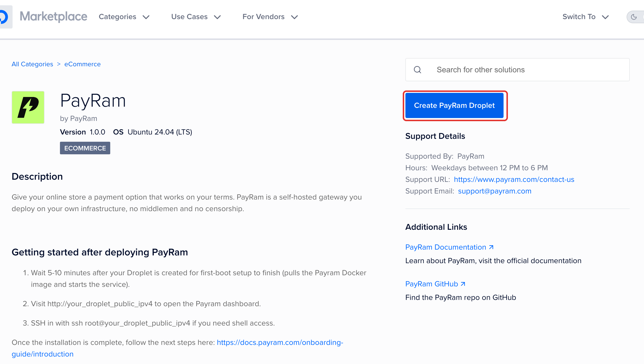This screenshot has height=364, width=644.
Task: Focus the Search for other solutions field
Action: (x=517, y=70)
